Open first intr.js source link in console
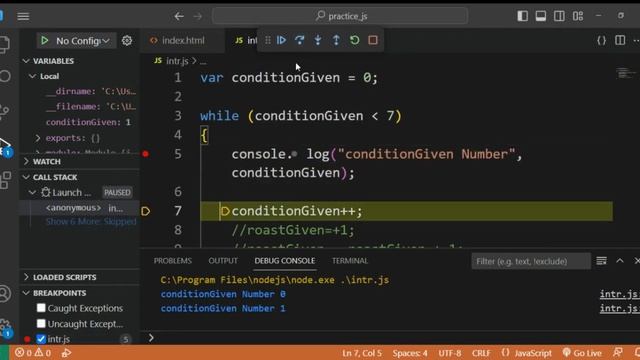Screen dimensions: 640x360 coord(620,294)
